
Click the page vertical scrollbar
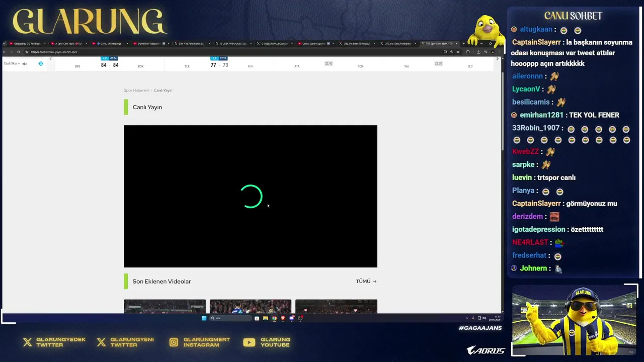[502, 111]
